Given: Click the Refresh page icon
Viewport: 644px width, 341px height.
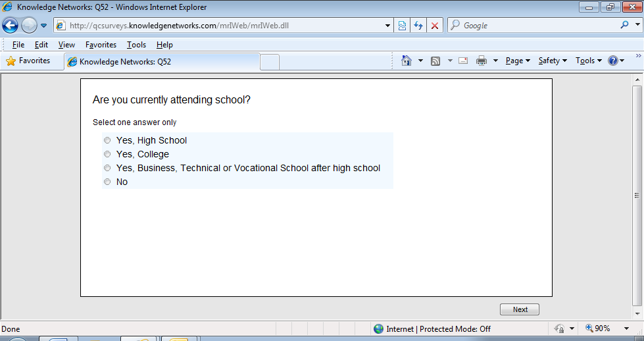Looking at the screenshot, I should [x=418, y=26].
